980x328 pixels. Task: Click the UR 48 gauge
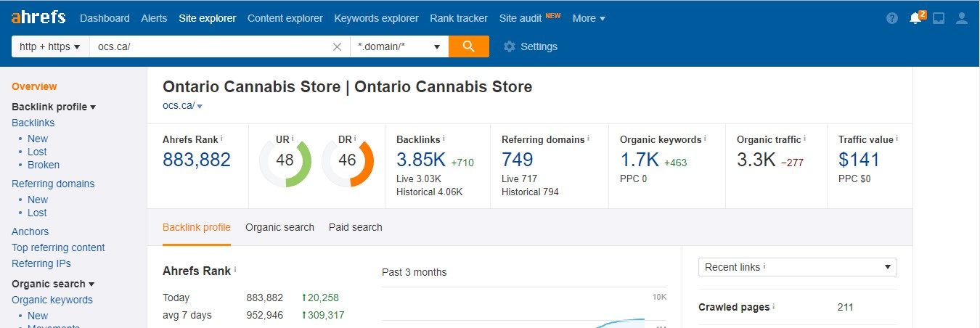click(285, 160)
